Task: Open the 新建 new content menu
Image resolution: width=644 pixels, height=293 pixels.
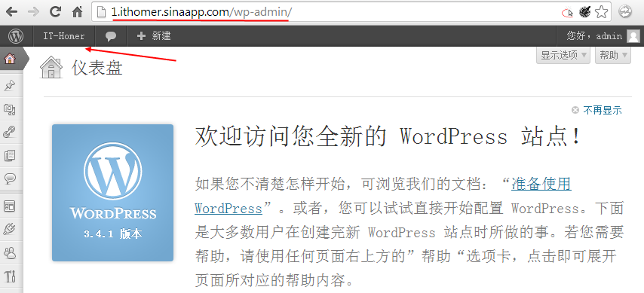Action: pos(154,36)
